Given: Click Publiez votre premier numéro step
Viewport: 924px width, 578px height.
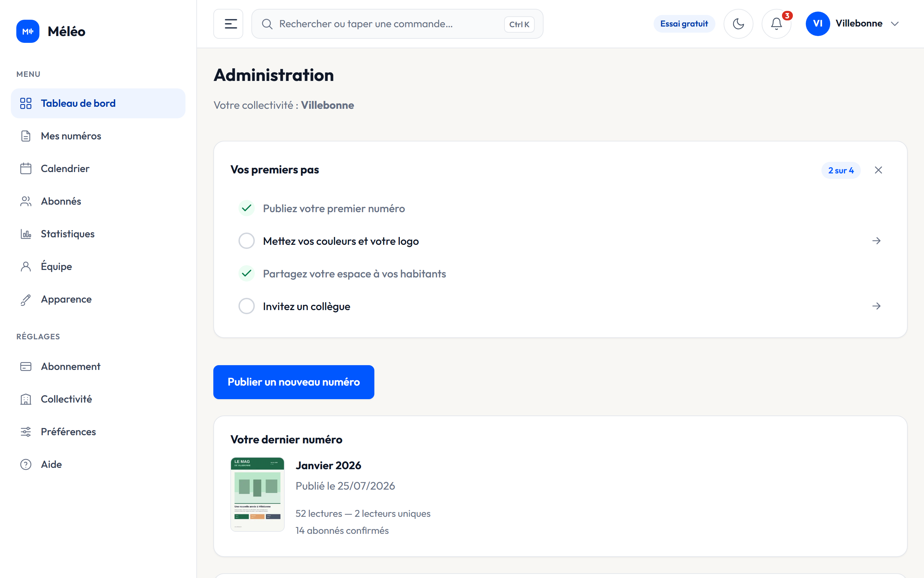Looking at the screenshot, I should click(334, 209).
